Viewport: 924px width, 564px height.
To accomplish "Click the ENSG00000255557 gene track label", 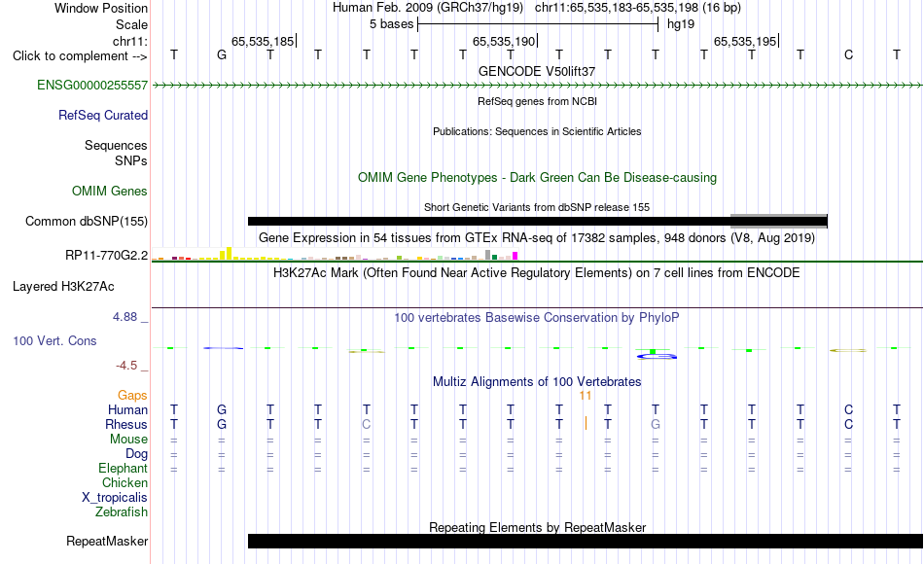I will tap(92, 86).
